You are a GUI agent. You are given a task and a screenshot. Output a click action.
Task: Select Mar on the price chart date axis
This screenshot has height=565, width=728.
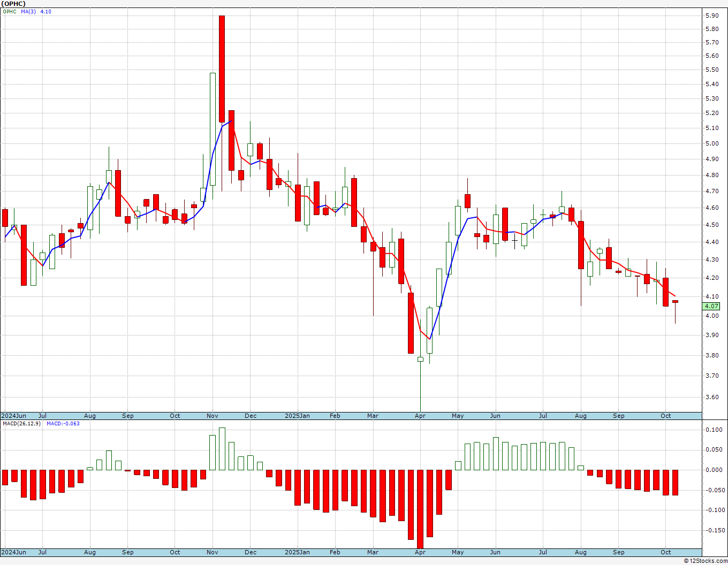(373, 416)
